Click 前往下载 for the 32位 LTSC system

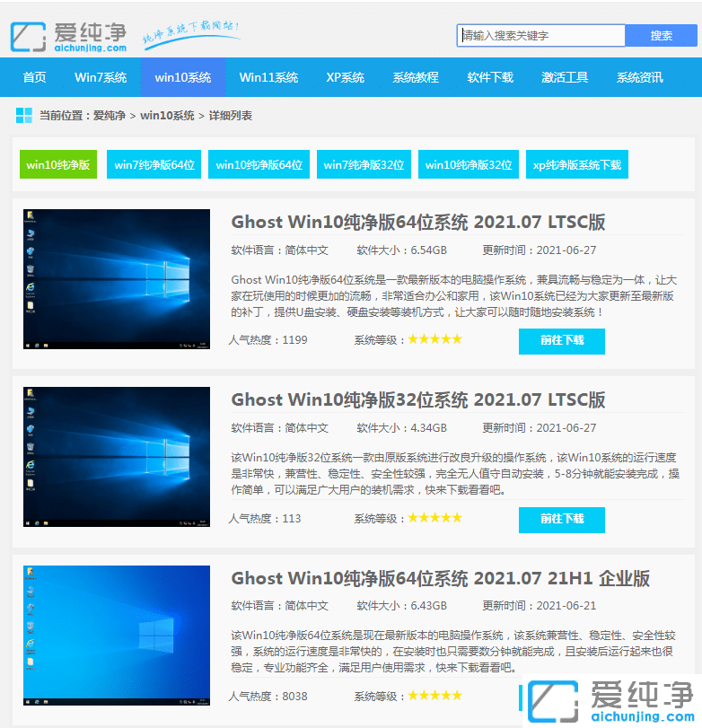[562, 519]
